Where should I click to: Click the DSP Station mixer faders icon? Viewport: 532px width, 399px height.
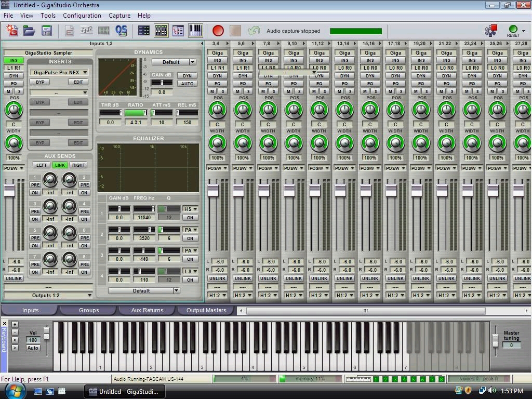(x=161, y=31)
